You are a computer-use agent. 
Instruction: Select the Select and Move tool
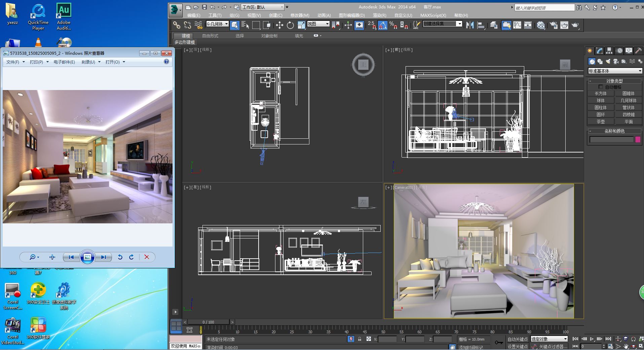[279, 25]
